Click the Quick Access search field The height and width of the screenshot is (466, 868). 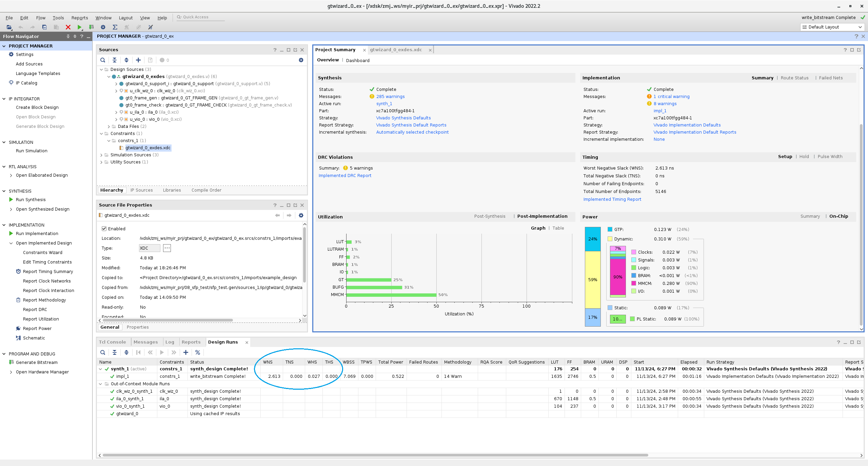(x=200, y=17)
